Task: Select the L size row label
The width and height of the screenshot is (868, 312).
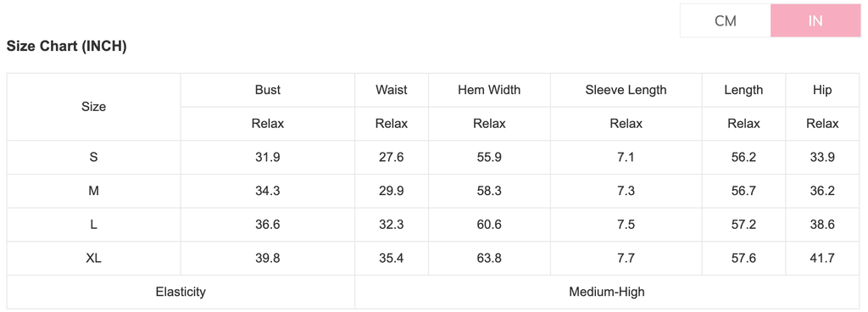Action: pos(93,225)
